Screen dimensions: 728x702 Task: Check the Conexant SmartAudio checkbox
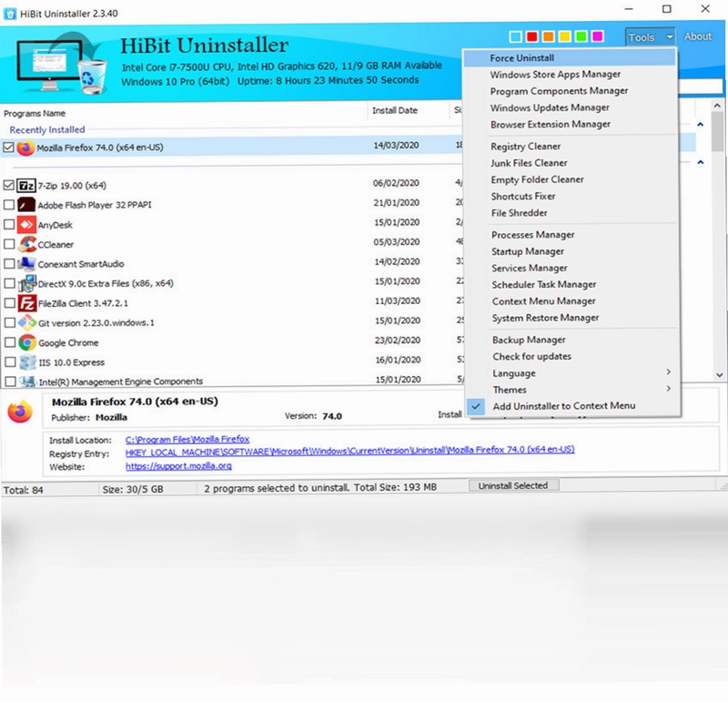pyautogui.click(x=9, y=264)
